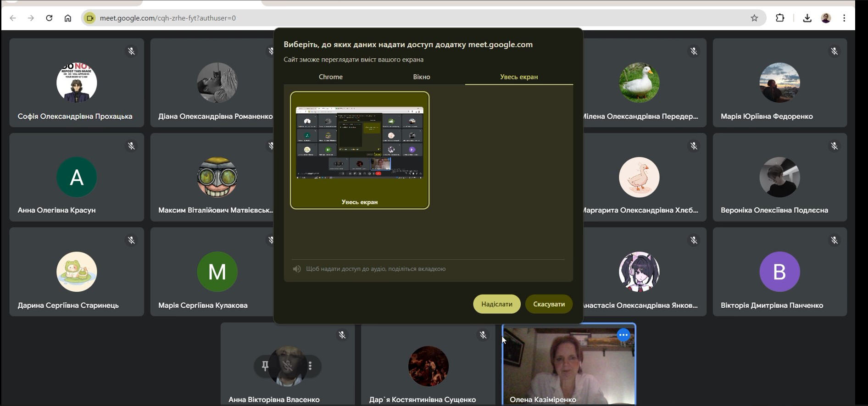
Task: Select the Увесь екран screen thumbnail
Action: coord(360,150)
